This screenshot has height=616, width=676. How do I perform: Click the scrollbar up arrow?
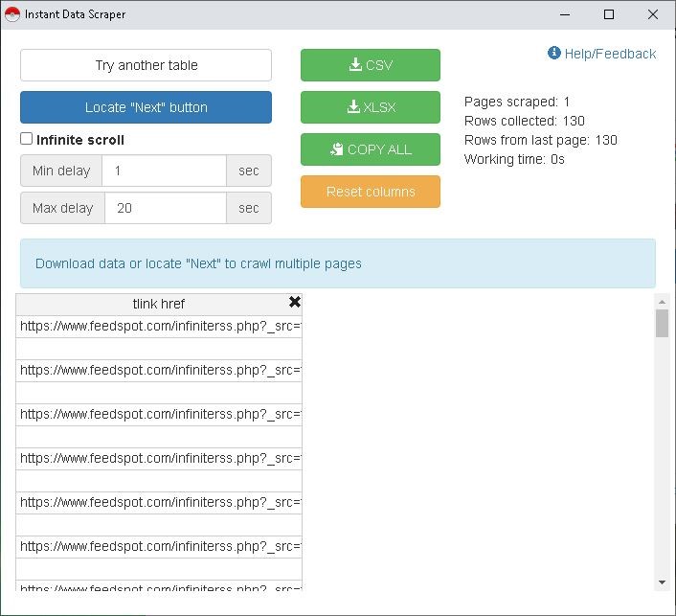[662, 302]
